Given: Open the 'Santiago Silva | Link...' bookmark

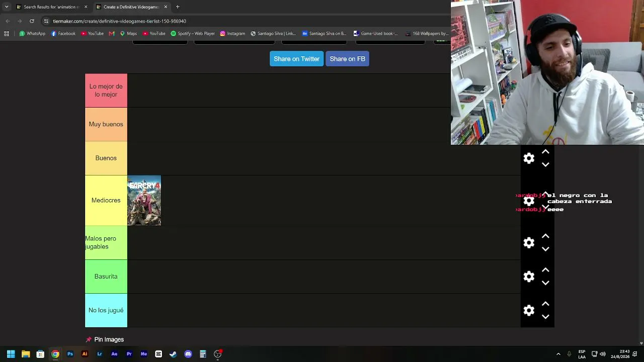Looking at the screenshot, I should (x=273, y=34).
